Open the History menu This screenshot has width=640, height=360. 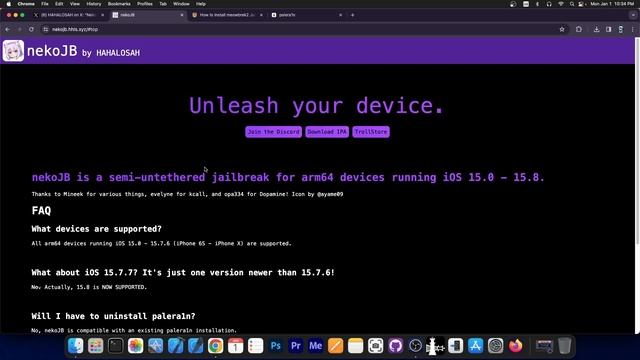(93, 4)
